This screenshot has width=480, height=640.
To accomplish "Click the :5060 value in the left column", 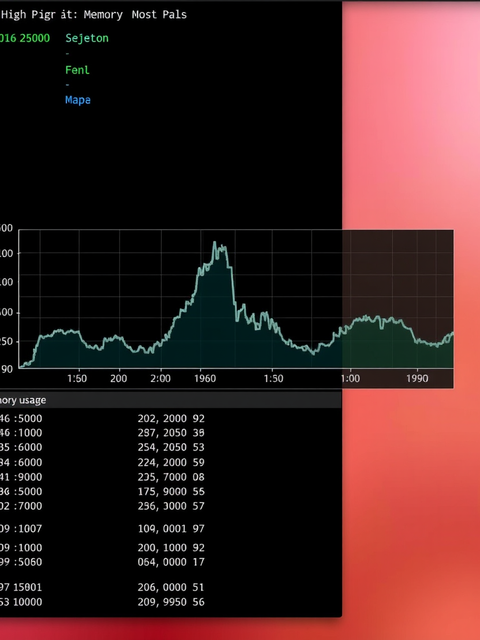I will click(28, 562).
